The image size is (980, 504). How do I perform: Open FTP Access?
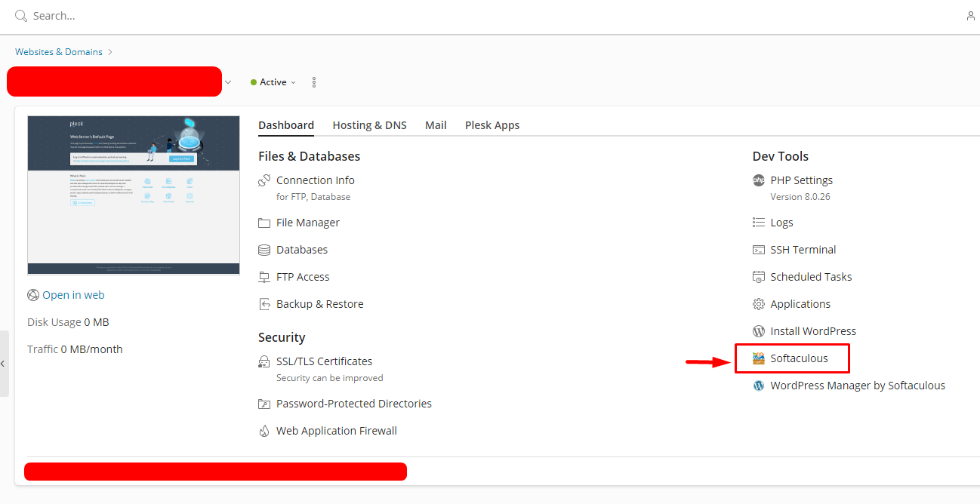tap(303, 277)
